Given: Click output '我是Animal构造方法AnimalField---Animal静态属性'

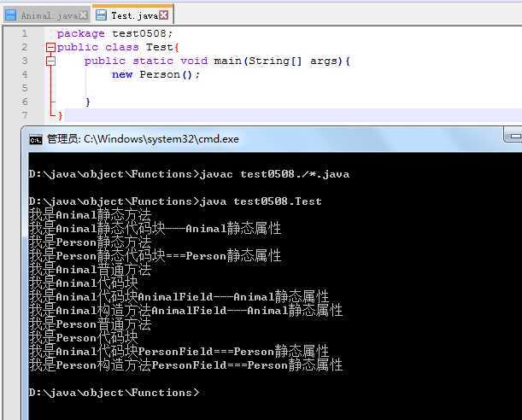Looking at the screenshot, I should (185, 311).
